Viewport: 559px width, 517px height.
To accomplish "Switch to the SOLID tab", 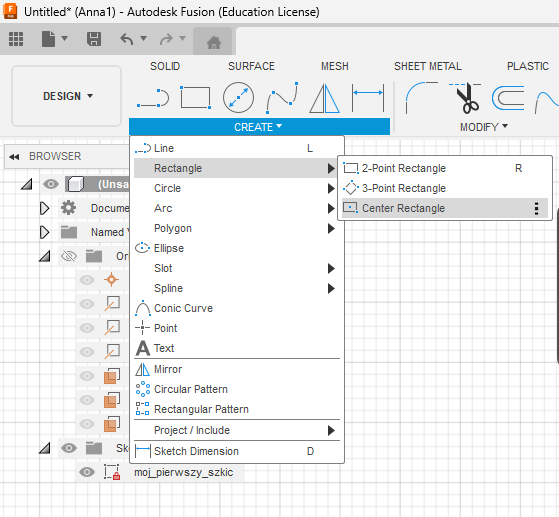I will 165,66.
